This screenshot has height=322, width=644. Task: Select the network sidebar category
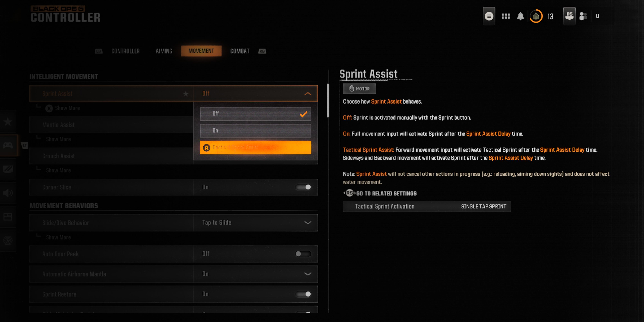coord(8,240)
